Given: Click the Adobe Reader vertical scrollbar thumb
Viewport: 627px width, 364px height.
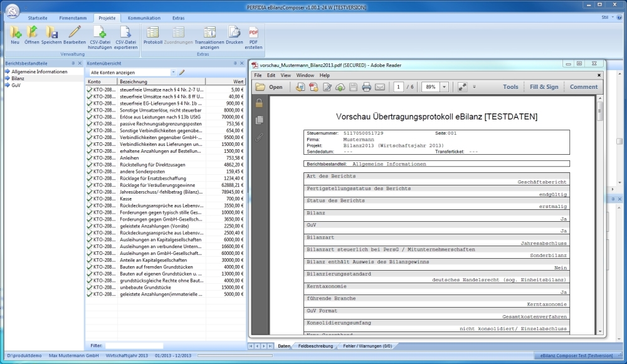Looking at the screenshot, I should [600, 111].
